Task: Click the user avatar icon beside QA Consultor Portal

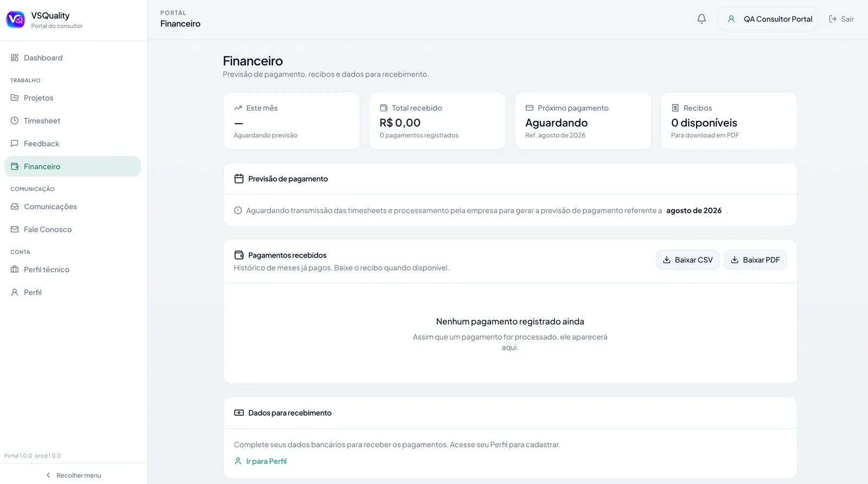Action: pyautogui.click(x=731, y=19)
